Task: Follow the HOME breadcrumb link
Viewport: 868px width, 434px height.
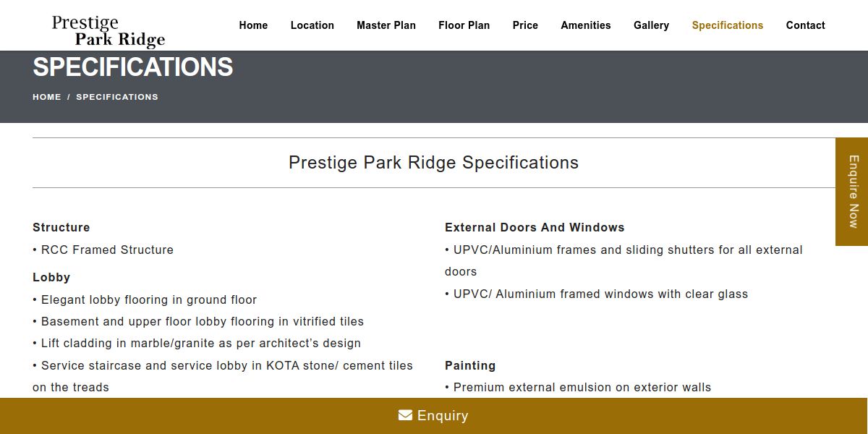Action: pyautogui.click(x=47, y=97)
